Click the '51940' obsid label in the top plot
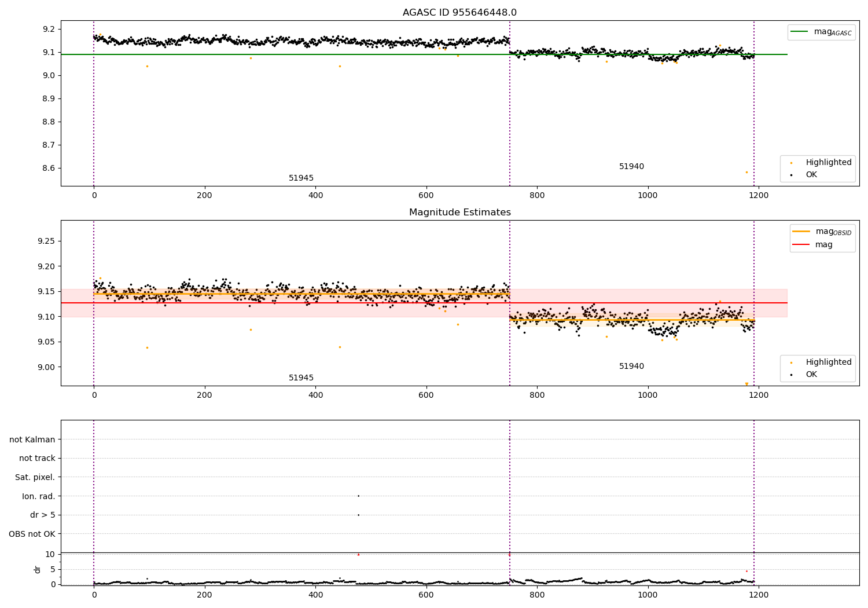868x608 pixels. [631, 166]
